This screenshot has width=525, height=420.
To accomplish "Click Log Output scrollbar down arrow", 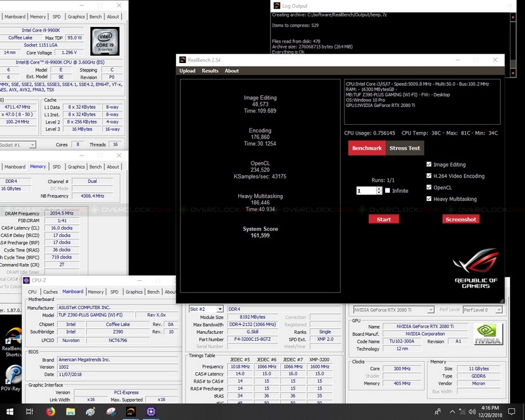I will [513, 73].
